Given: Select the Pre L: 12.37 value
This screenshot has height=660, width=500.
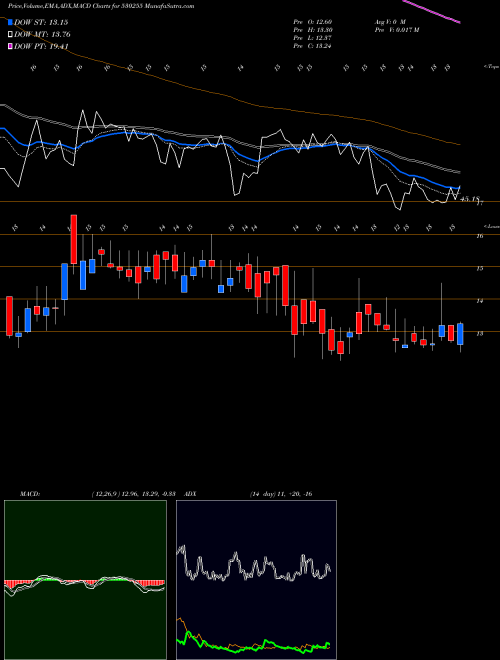Looking at the screenshot, I should click(x=312, y=38).
